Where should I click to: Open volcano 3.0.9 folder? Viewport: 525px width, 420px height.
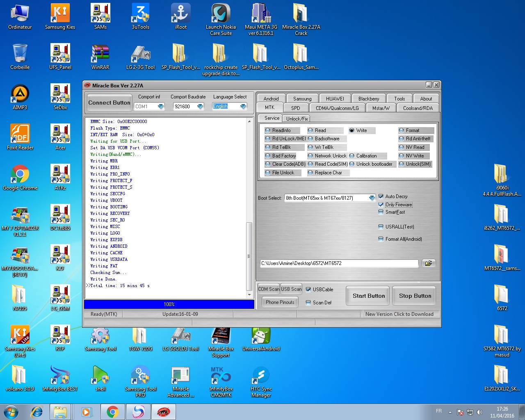(x=20, y=379)
